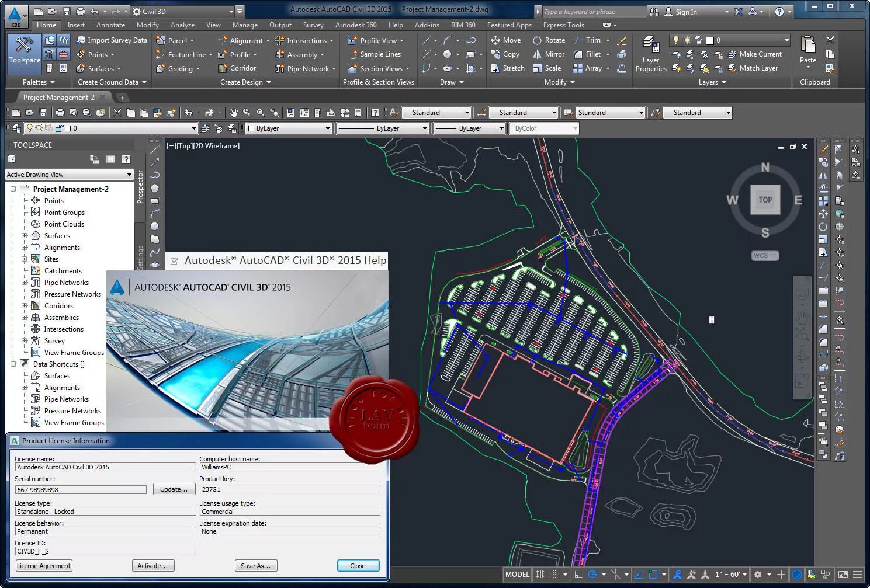Open the application menu C3D logo

pos(16,16)
